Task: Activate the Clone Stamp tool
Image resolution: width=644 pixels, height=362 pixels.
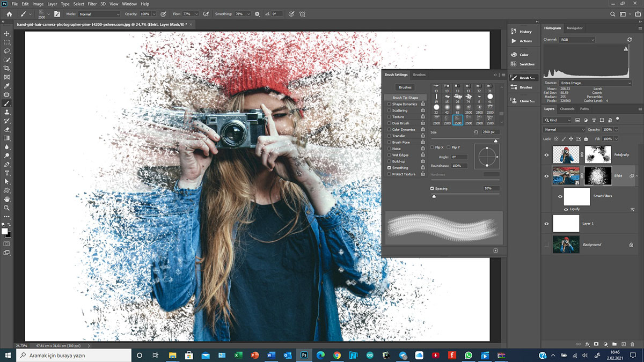Action: (x=7, y=112)
